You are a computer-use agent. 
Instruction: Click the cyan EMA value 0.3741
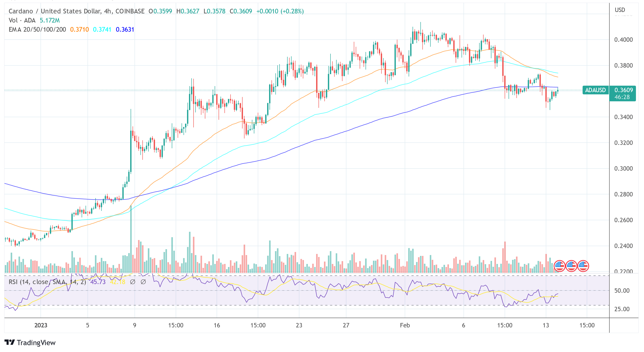[x=102, y=29]
